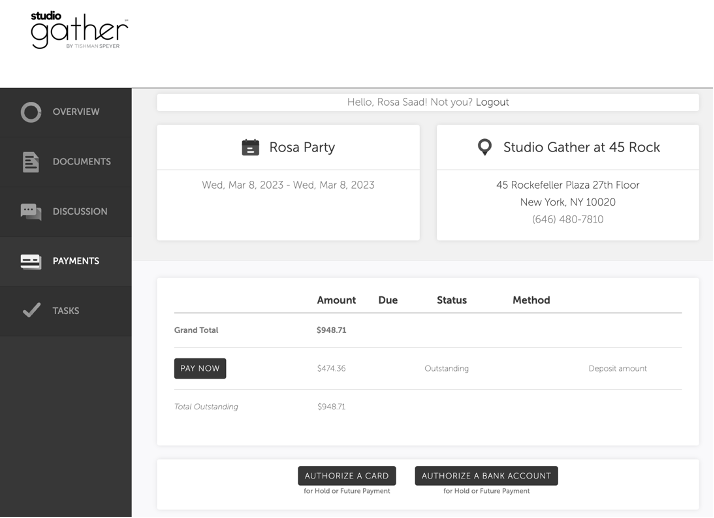Click the Payments credit card icon
The height and width of the screenshot is (518, 714).
(x=31, y=261)
